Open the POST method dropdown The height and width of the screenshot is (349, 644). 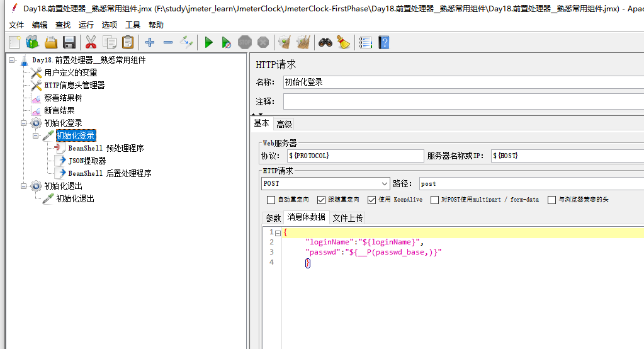[384, 183]
